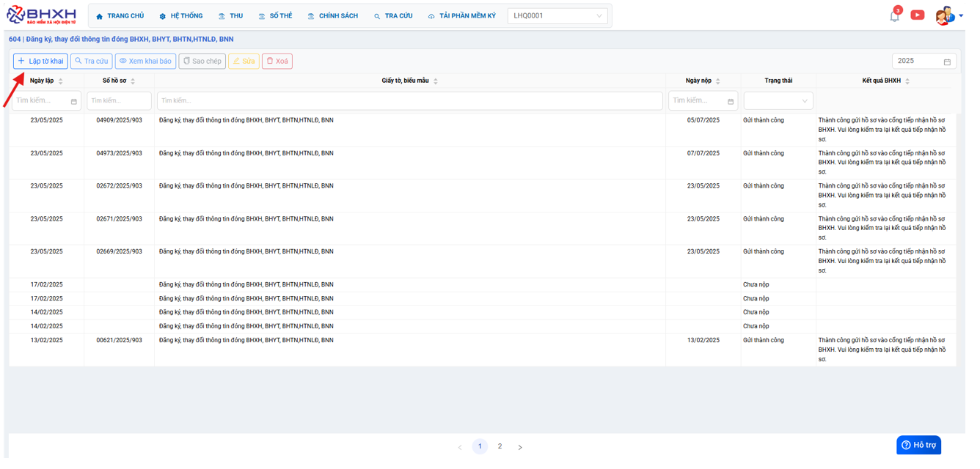
Task: Sort by Kết quả BHXH column
Action: coord(907,81)
